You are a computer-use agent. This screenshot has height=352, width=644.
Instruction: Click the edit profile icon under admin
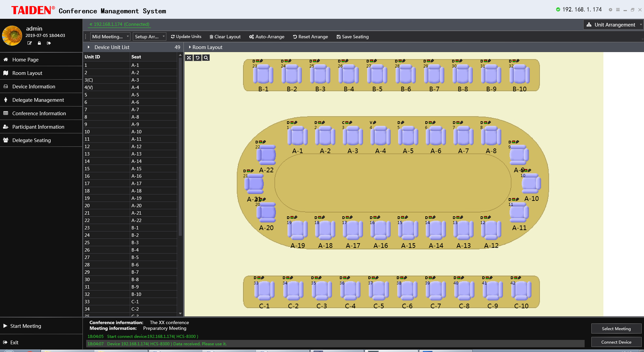pos(30,43)
